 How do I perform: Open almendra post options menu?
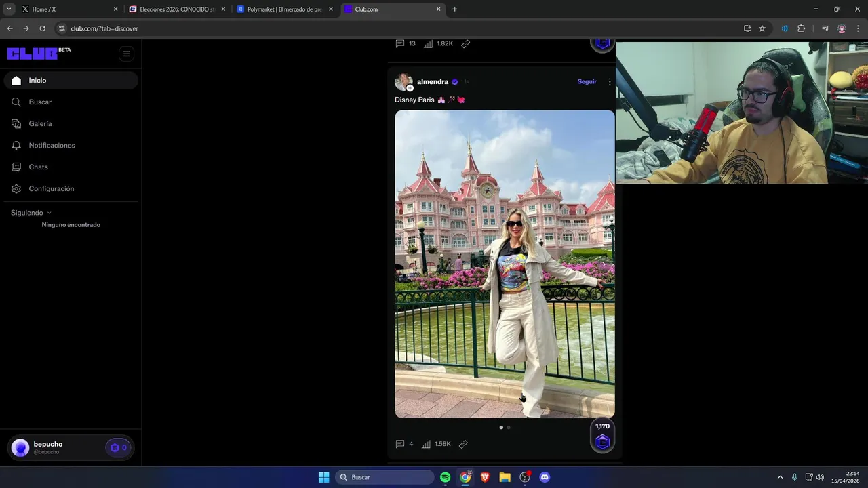(609, 81)
